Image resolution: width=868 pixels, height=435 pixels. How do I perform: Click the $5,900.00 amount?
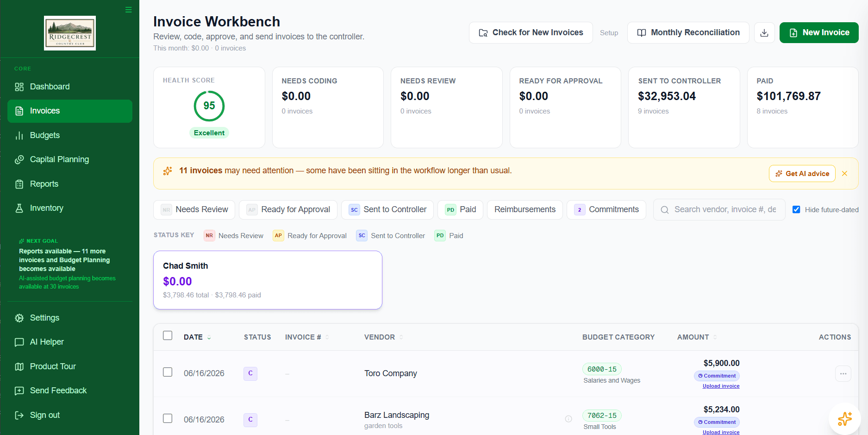(721, 363)
